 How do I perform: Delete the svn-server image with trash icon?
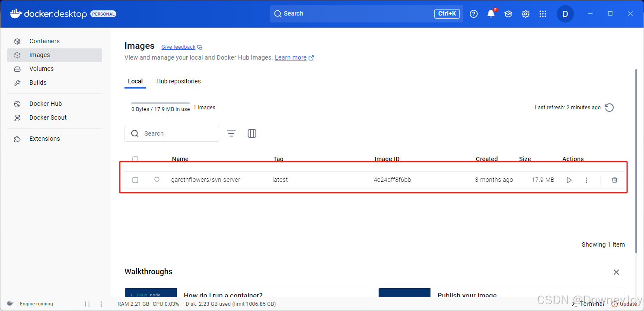[615, 180]
